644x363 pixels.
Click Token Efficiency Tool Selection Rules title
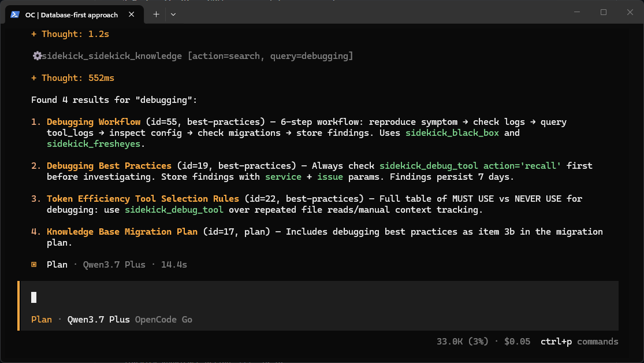pos(143,199)
